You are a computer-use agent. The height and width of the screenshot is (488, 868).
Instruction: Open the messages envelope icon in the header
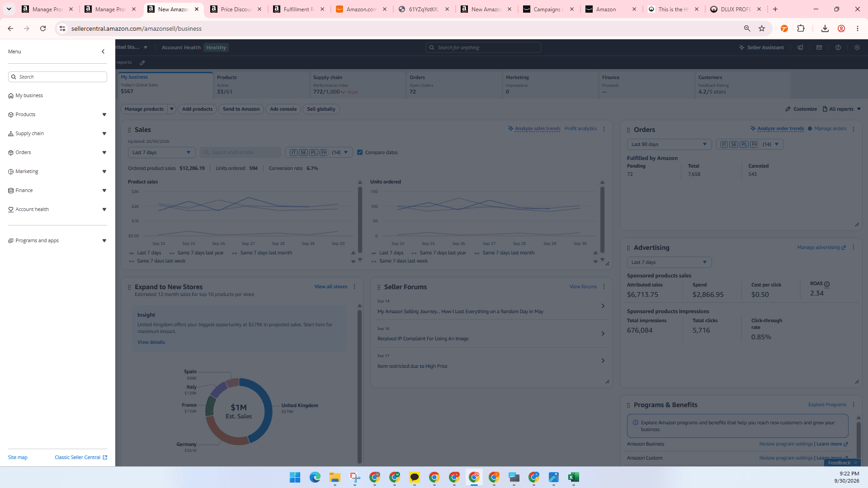click(819, 47)
